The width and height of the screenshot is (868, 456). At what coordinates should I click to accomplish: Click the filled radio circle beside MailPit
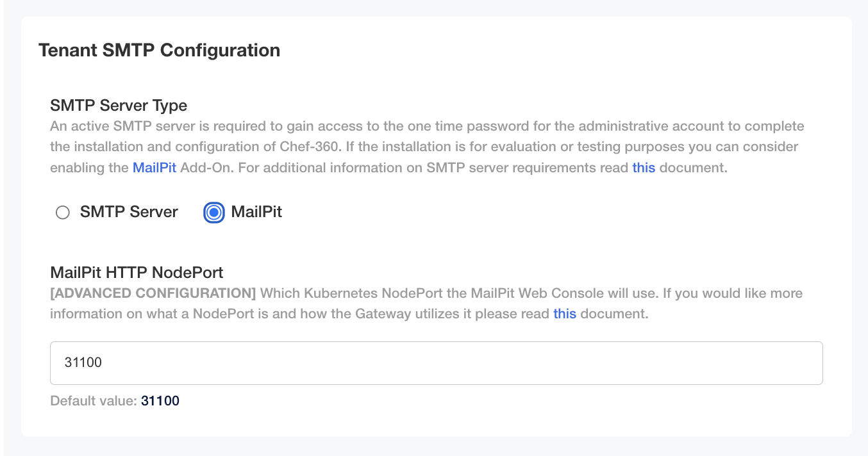pyautogui.click(x=213, y=212)
